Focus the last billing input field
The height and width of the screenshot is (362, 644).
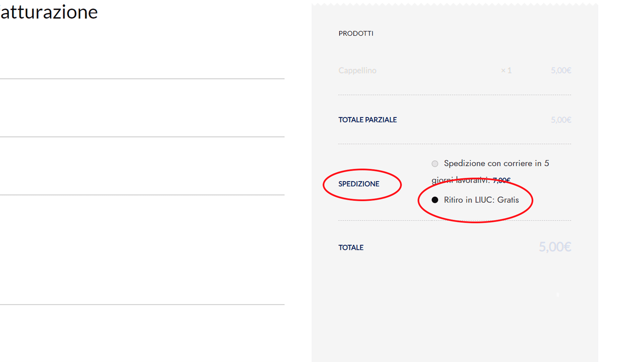pyautogui.click(x=142, y=294)
